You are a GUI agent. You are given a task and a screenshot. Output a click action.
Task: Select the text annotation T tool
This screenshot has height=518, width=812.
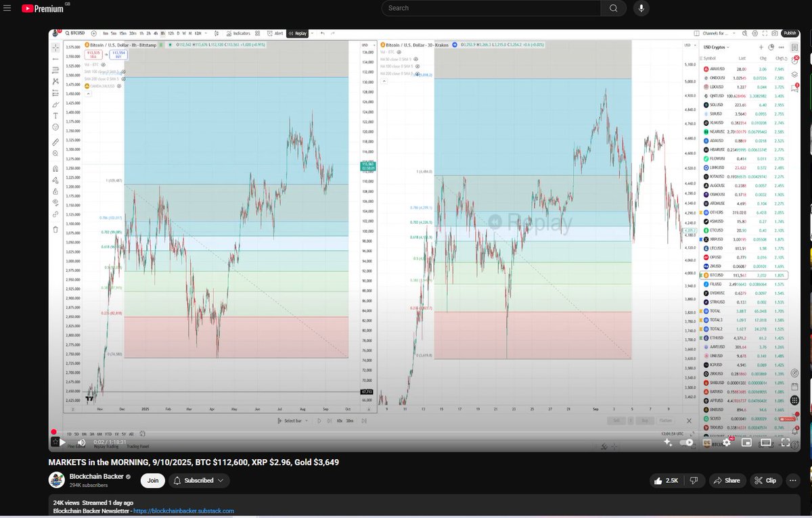coord(55,116)
